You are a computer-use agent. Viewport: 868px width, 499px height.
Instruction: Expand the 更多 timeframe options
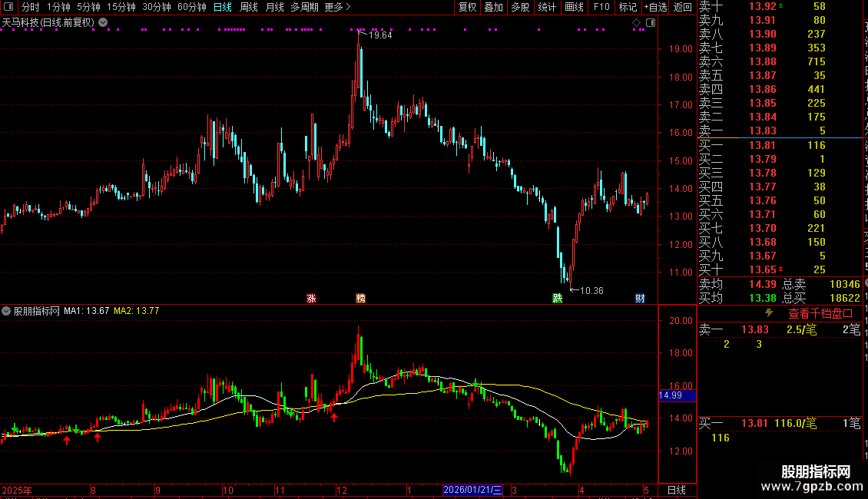click(337, 7)
